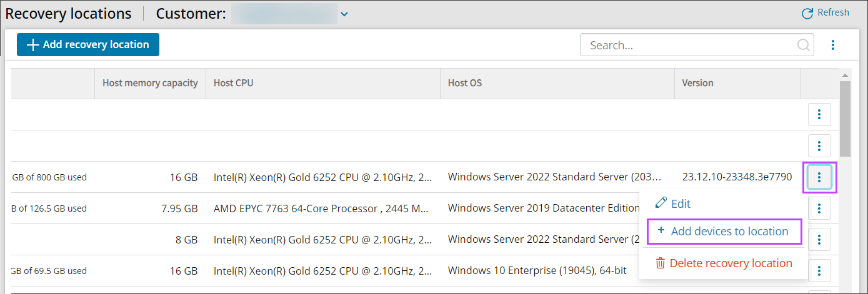Select Edit from the context menu
Image resolution: width=868 pixels, height=294 pixels.
680,203
